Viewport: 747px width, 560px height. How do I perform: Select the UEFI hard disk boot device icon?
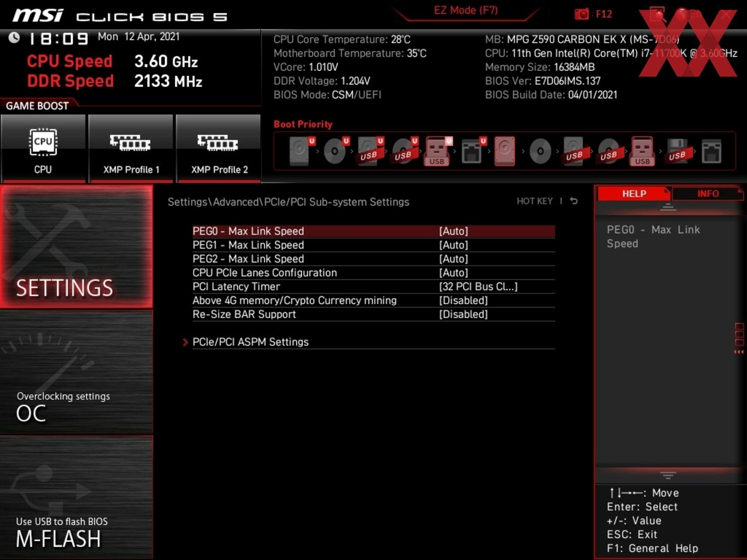(x=301, y=151)
